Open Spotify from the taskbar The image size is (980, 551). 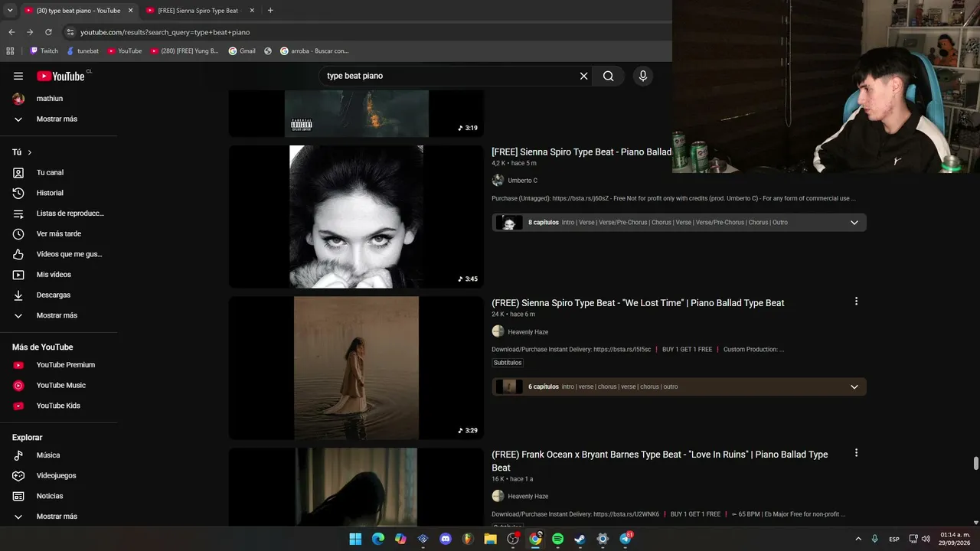coord(557,539)
